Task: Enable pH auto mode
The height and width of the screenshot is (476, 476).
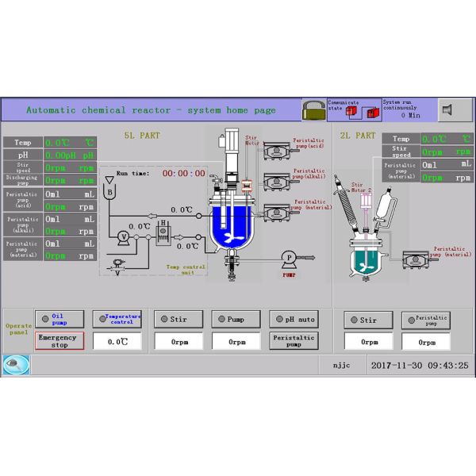Action: coord(293,320)
